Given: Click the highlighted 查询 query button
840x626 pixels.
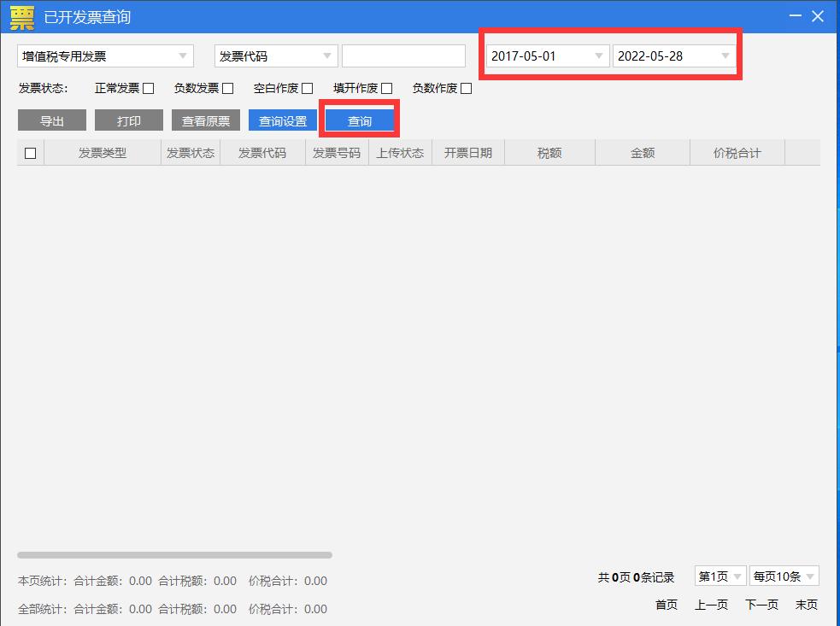Looking at the screenshot, I should (x=360, y=120).
